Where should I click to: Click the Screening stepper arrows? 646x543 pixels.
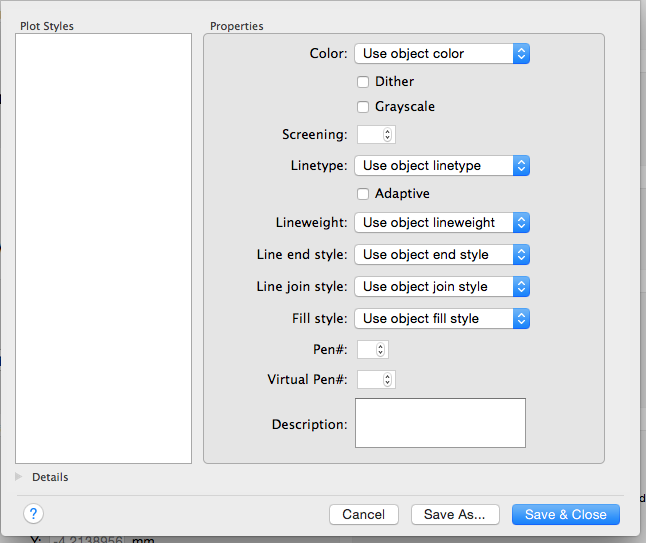[388, 134]
